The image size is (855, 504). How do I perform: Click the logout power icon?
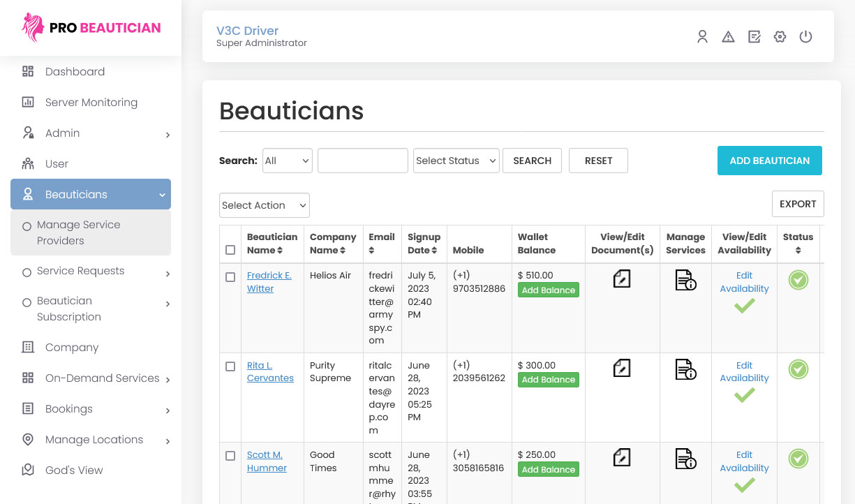[x=805, y=37]
